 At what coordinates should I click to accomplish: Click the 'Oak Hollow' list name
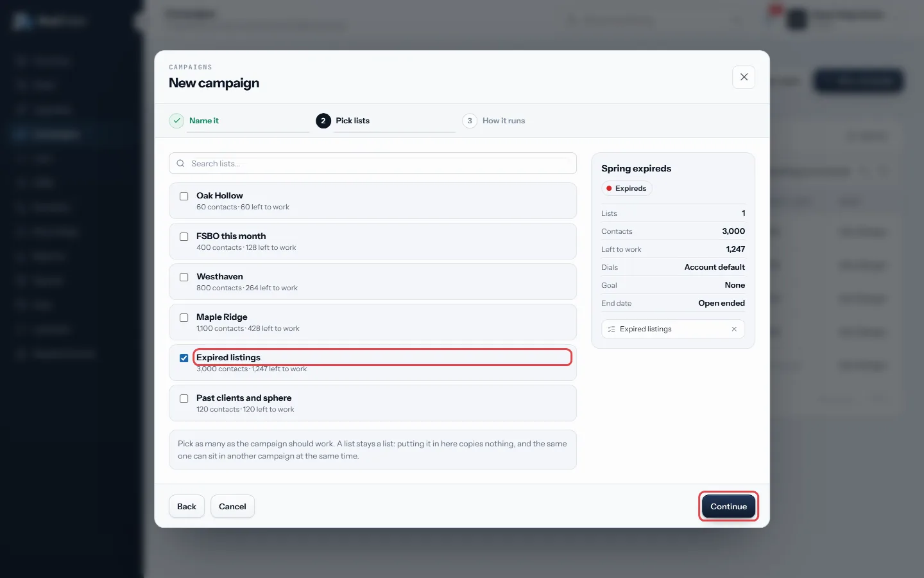pos(219,195)
